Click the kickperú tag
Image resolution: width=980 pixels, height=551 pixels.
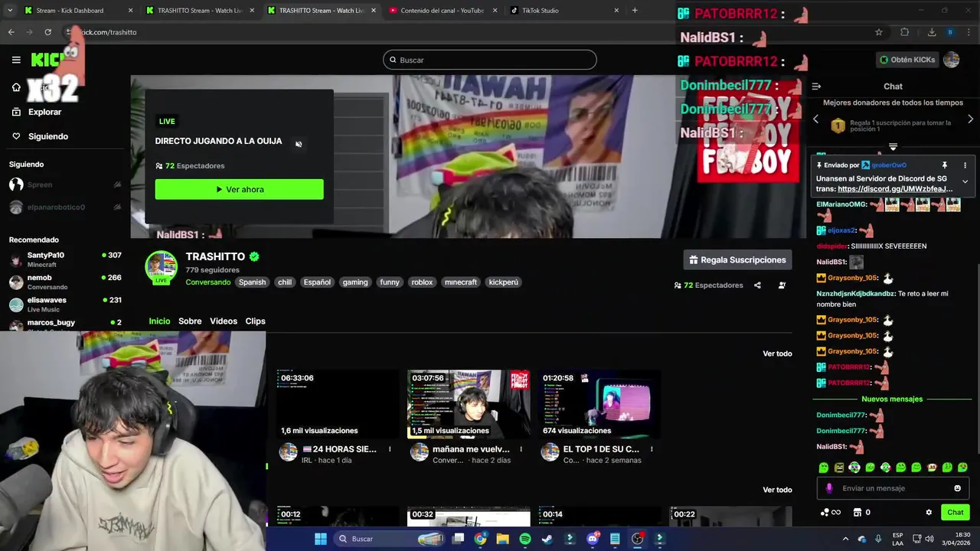click(503, 282)
